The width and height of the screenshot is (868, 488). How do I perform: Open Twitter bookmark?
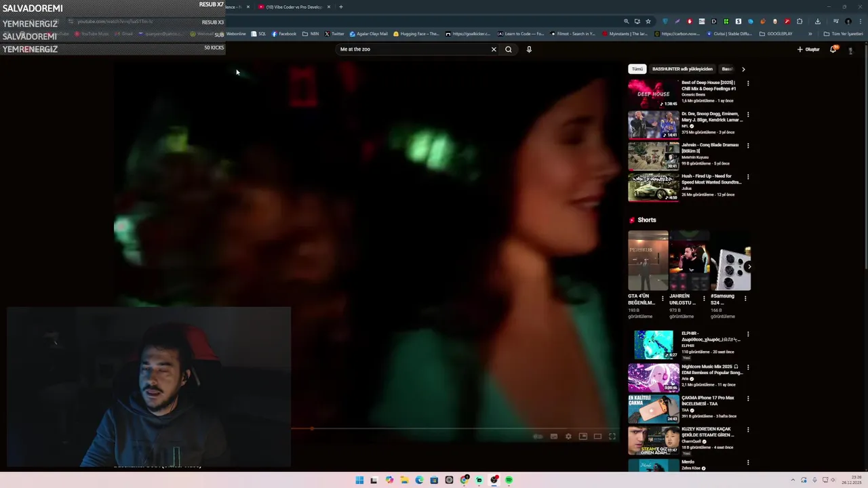334,34
